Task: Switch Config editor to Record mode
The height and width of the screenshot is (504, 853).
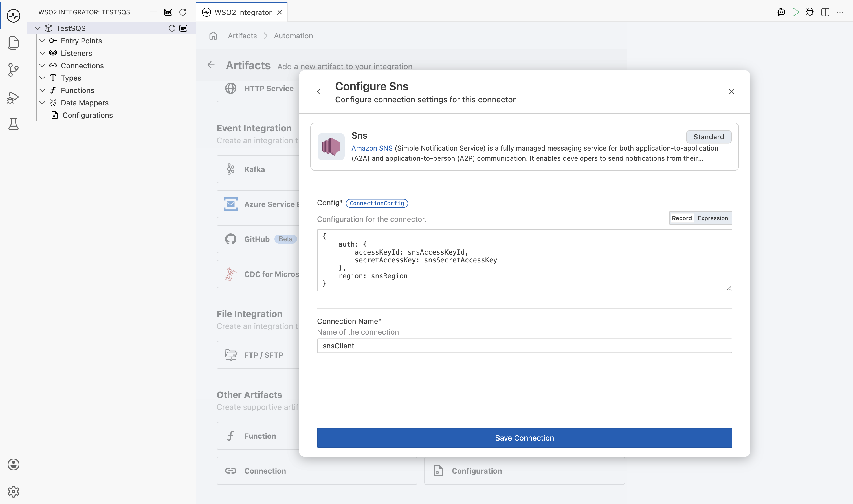Action: point(682,218)
